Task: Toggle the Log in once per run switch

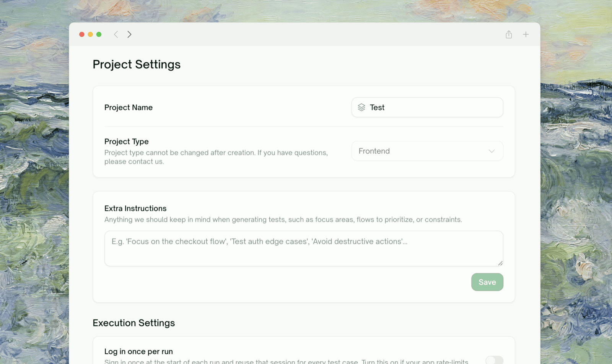Action: click(494, 360)
